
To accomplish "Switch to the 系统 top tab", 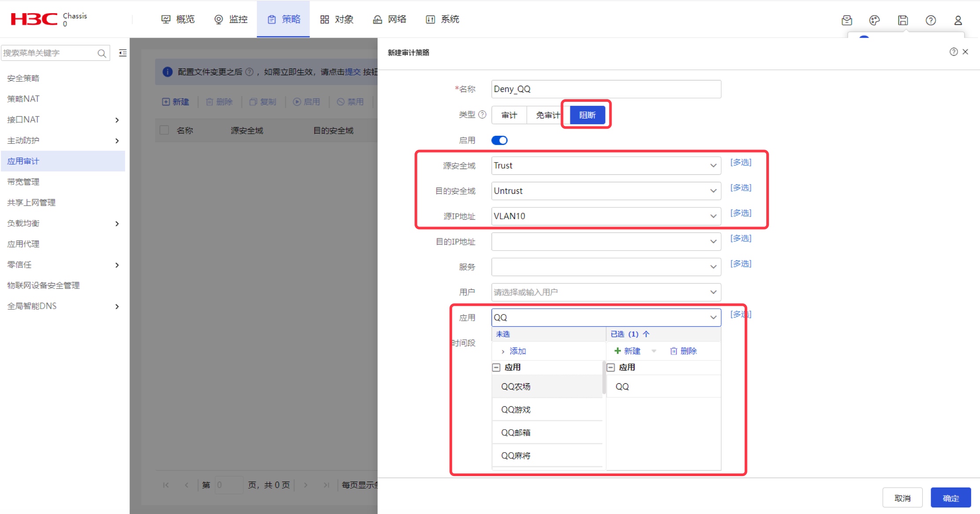I will (442, 19).
